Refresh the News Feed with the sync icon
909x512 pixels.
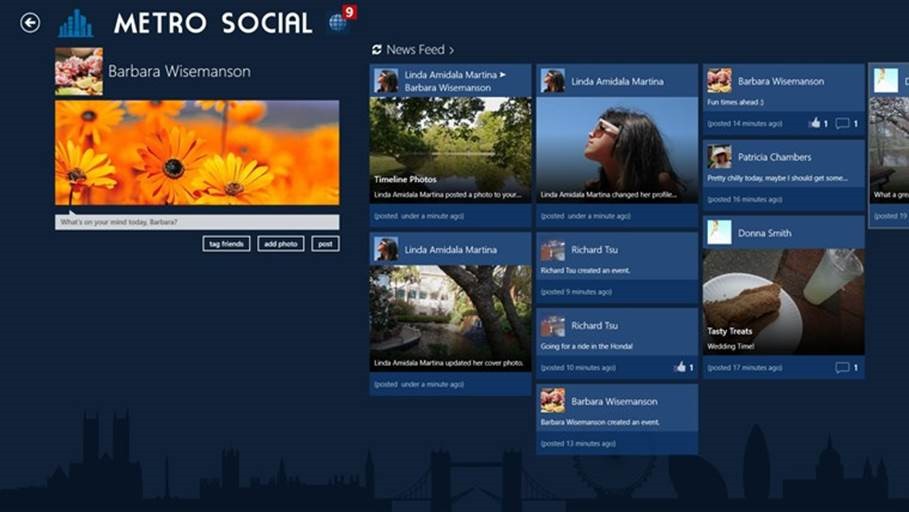tap(376, 50)
